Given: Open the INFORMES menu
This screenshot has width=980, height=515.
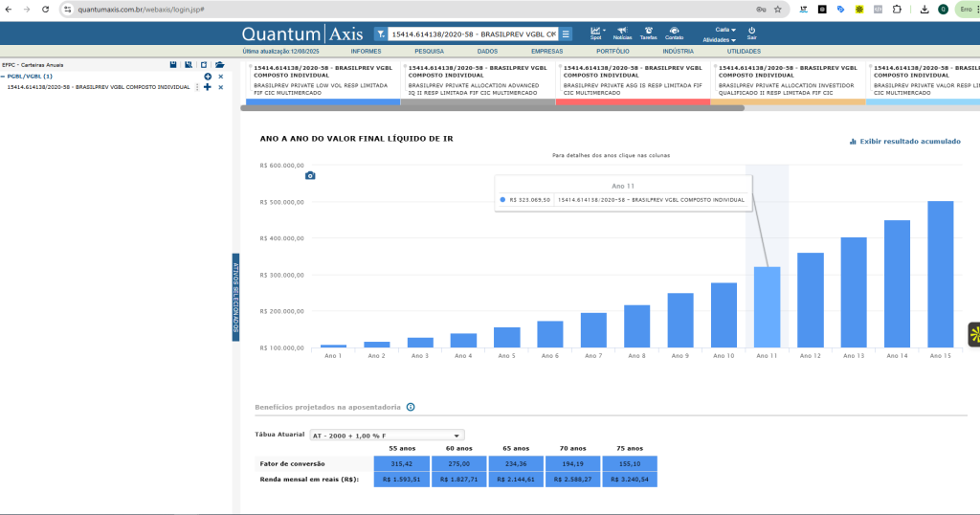Looking at the screenshot, I should (366, 51).
